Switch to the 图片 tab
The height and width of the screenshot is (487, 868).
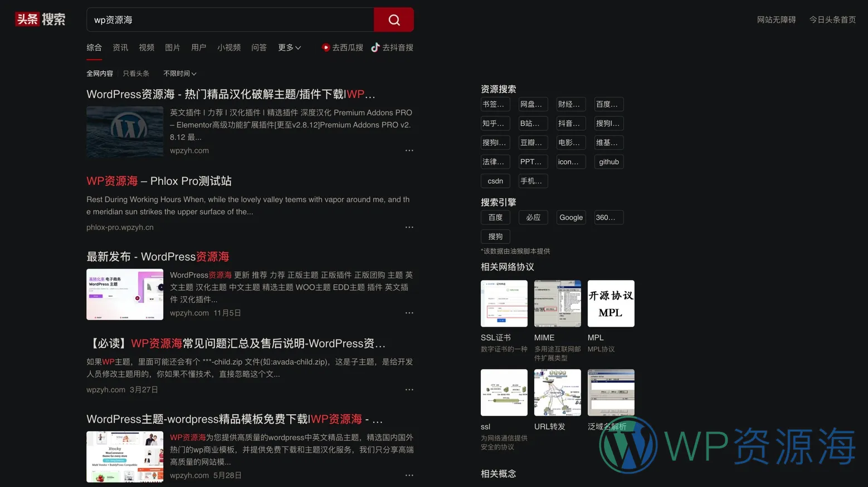pyautogui.click(x=173, y=48)
